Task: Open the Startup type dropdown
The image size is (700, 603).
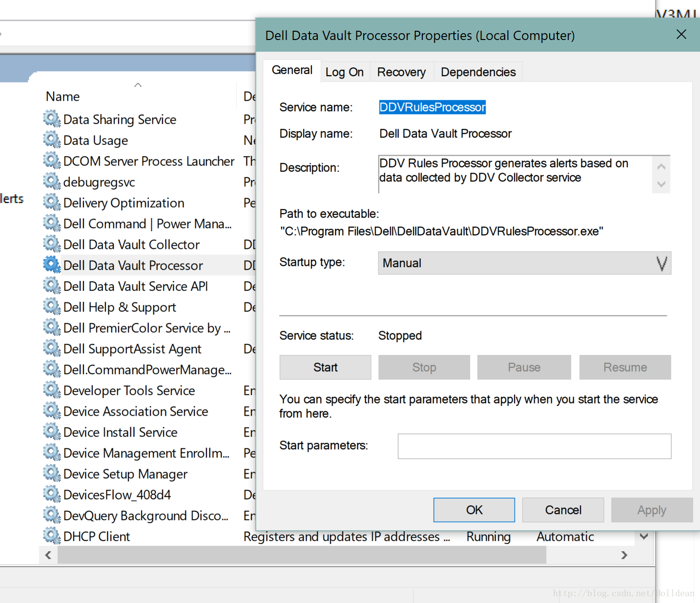Action: 524,263
